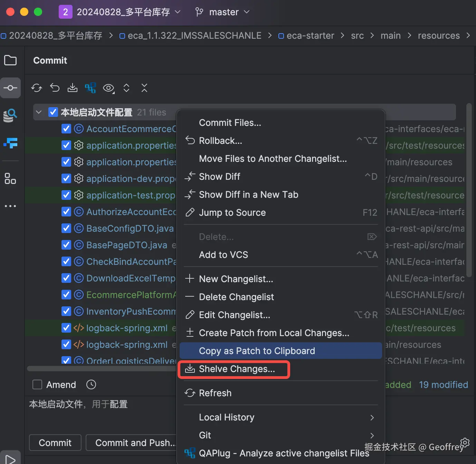Uncheck the application-test.prop checkbox
The width and height of the screenshot is (476, 464).
pyautogui.click(x=66, y=195)
